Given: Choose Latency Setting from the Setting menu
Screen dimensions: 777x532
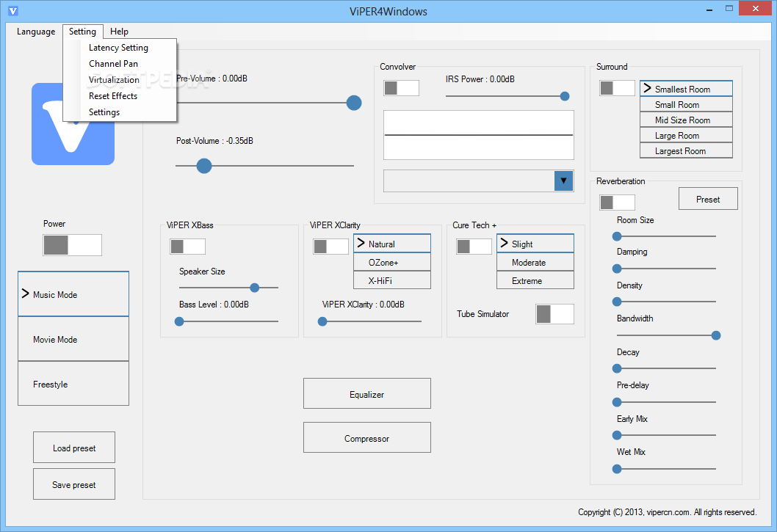Looking at the screenshot, I should tap(118, 48).
